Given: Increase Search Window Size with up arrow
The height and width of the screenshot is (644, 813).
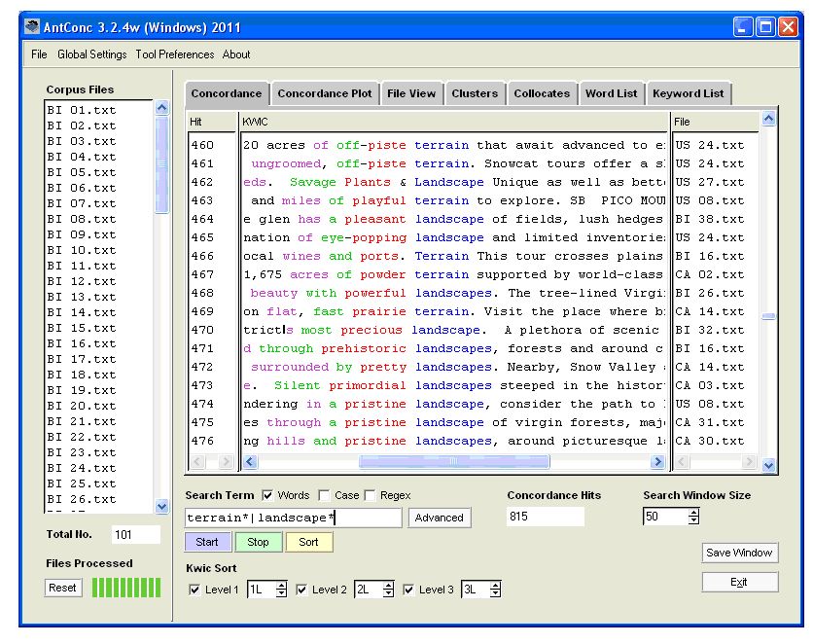Looking at the screenshot, I should click(693, 513).
